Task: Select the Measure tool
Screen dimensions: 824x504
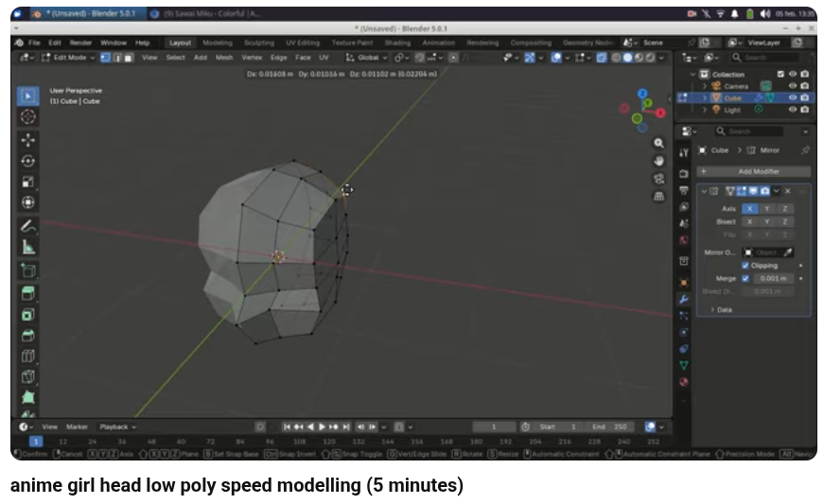Action: pos(28,248)
